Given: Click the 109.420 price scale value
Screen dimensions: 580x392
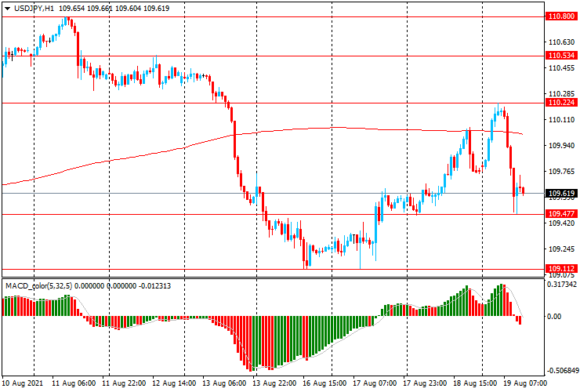Looking at the screenshot, I should (x=561, y=223).
